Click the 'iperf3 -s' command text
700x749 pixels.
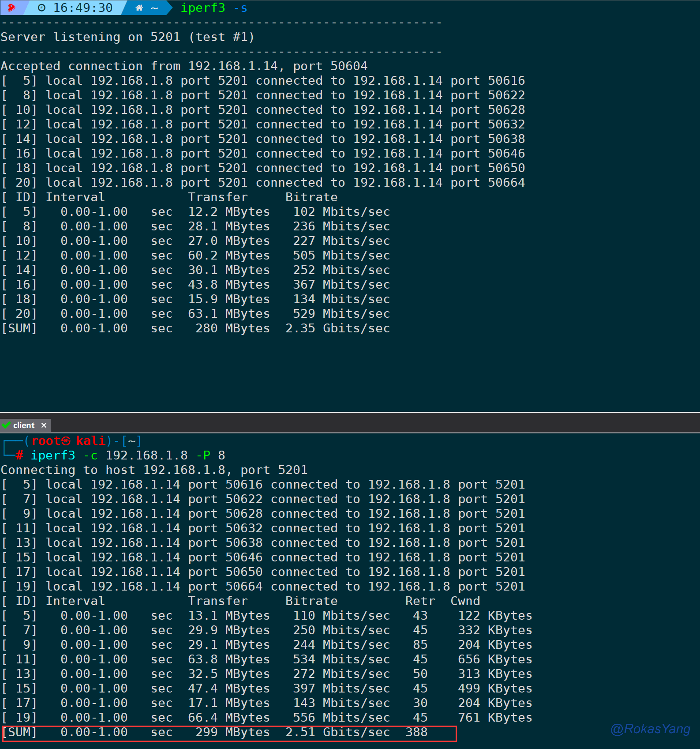[x=214, y=8]
